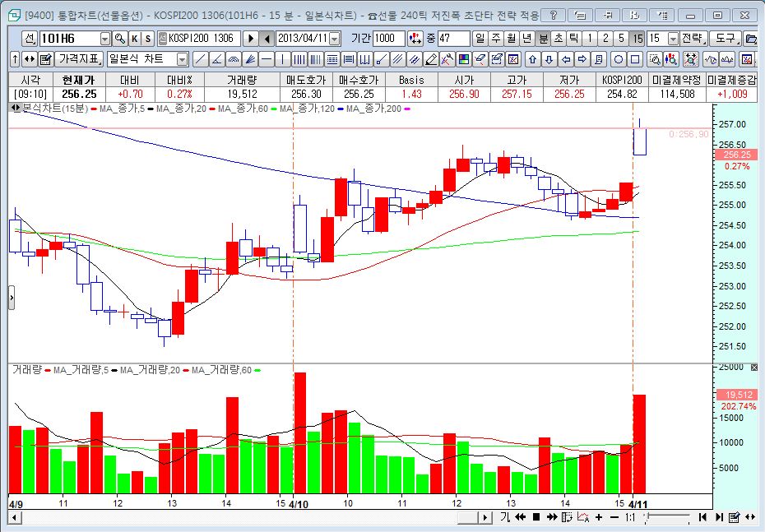
Task: Click the magnifier symbol search icon
Action: point(119,39)
